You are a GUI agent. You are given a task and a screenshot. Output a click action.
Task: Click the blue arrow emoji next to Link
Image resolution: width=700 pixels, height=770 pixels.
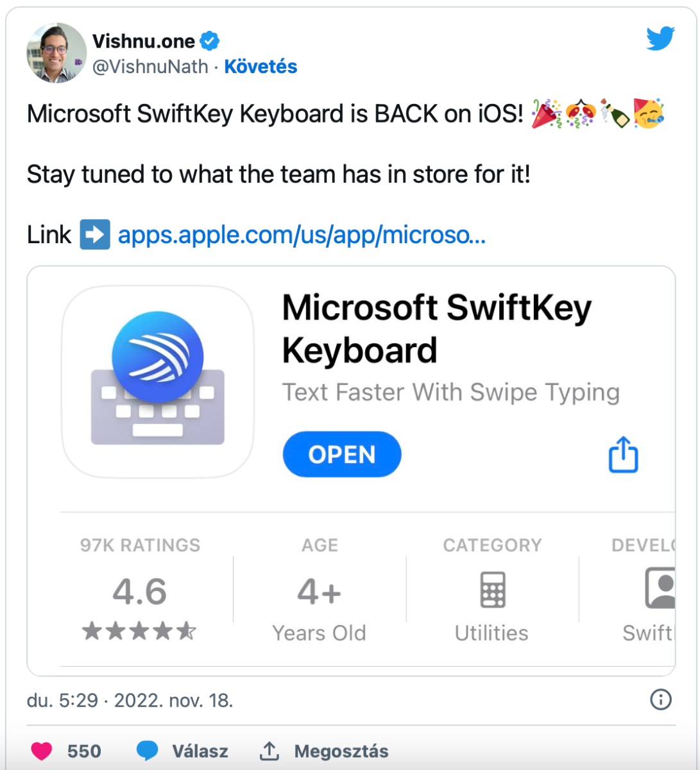(x=94, y=235)
